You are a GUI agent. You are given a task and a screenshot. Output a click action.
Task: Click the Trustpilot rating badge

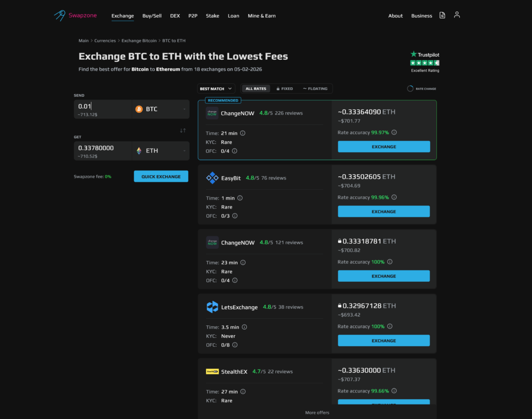pyautogui.click(x=424, y=61)
